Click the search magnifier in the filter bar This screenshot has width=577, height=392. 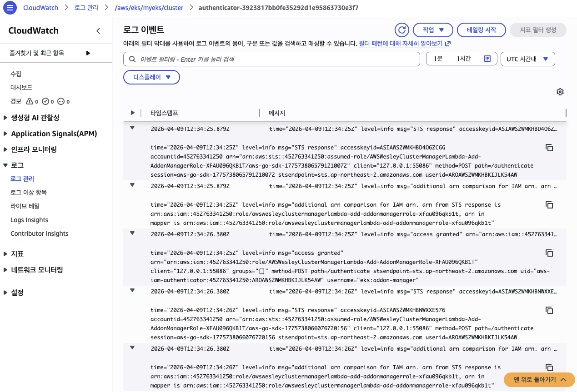pyautogui.click(x=132, y=59)
